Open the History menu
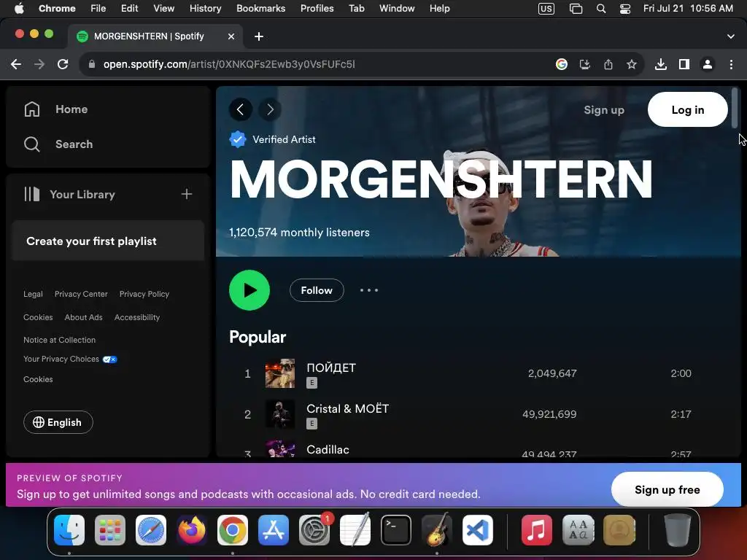Screen dimensions: 747x560 [x=205, y=9]
